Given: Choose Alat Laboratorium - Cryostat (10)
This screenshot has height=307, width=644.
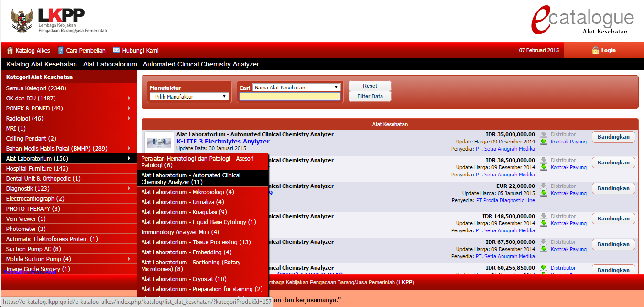Looking at the screenshot, I should (203, 279).
